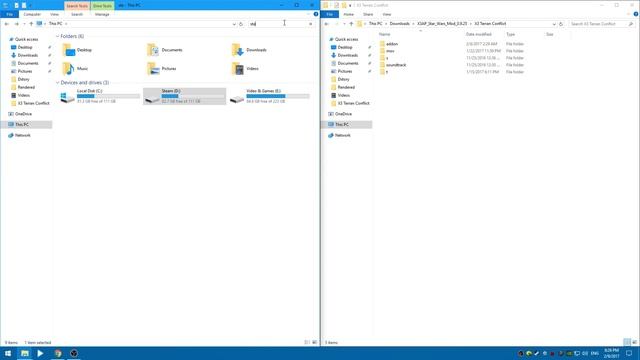
Task: Open the addon folder
Action: point(389,44)
